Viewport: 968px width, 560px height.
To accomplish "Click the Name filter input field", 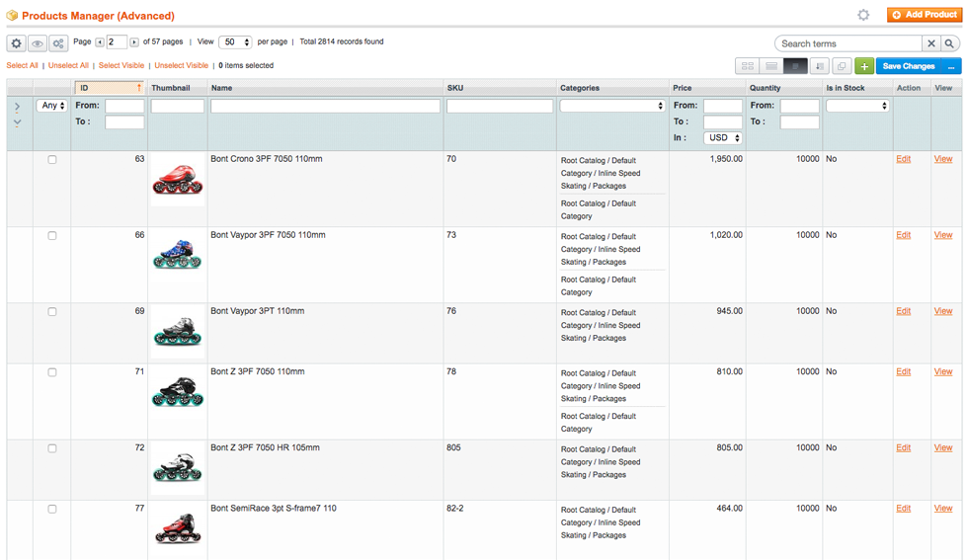I will tap(325, 107).
